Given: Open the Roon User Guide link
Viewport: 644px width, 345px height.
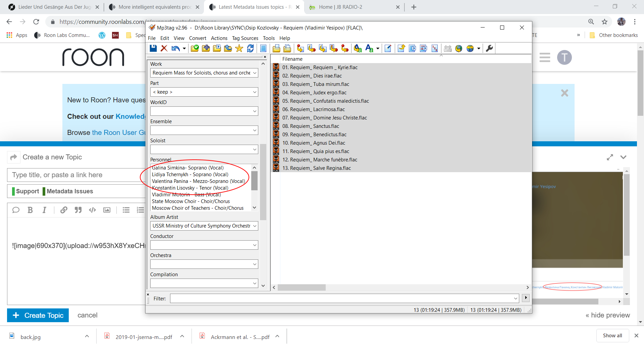Looking at the screenshot, I should pyautogui.click(x=119, y=133).
